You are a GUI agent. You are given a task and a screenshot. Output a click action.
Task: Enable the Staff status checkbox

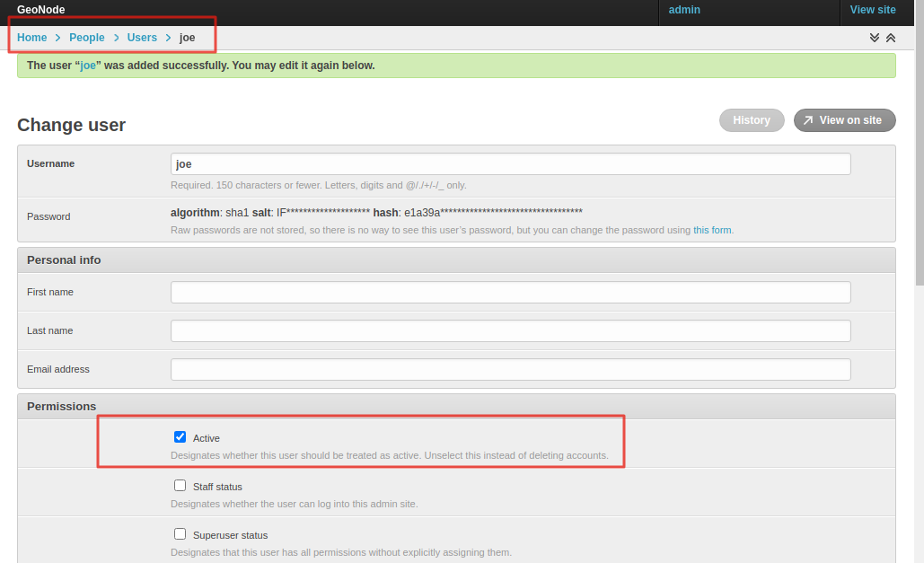[x=180, y=486]
